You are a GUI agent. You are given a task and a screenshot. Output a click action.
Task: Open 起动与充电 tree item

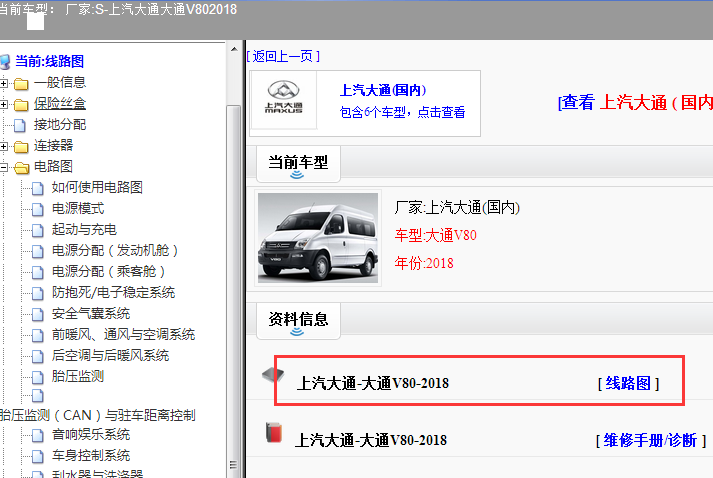(x=84, y=229)
